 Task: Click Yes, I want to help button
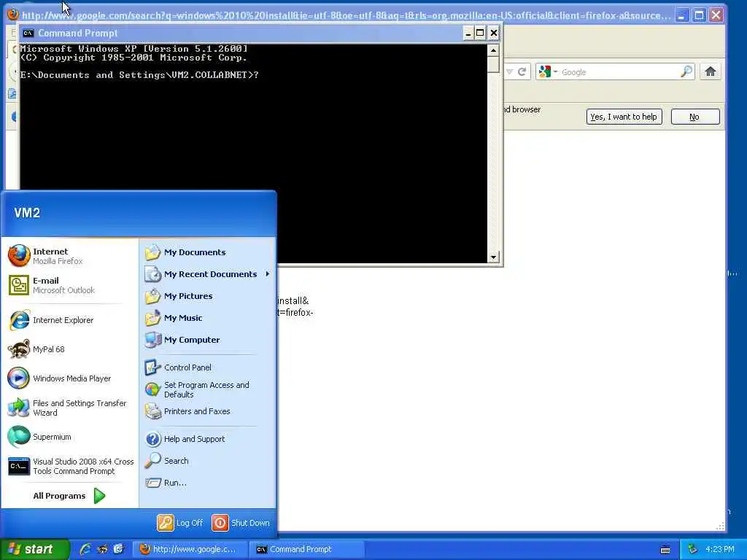coord(624,117)
